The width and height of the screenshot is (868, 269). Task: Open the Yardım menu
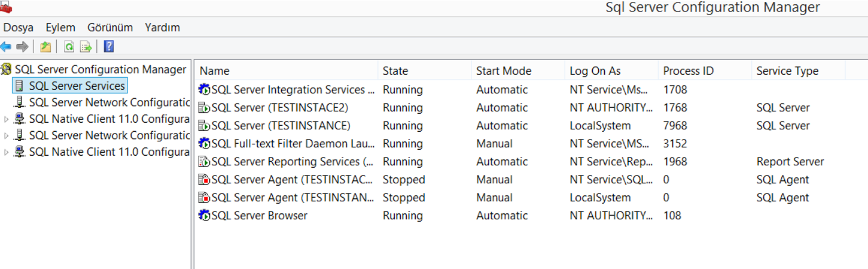pyautogui.click(x=162, y=28)
